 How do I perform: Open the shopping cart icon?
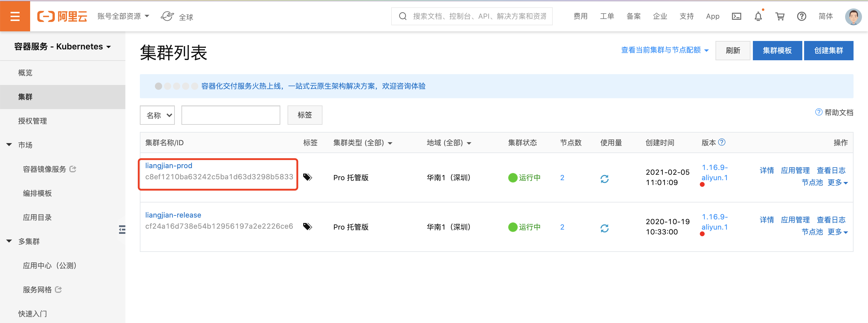(780, 16)
